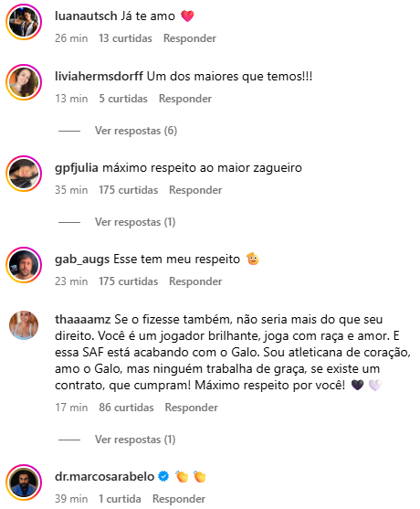Image resolution: width=420 pixels, height=509 pixels.
Task: Open thaaaamz profile avatar
Action: tap(24, 325)
